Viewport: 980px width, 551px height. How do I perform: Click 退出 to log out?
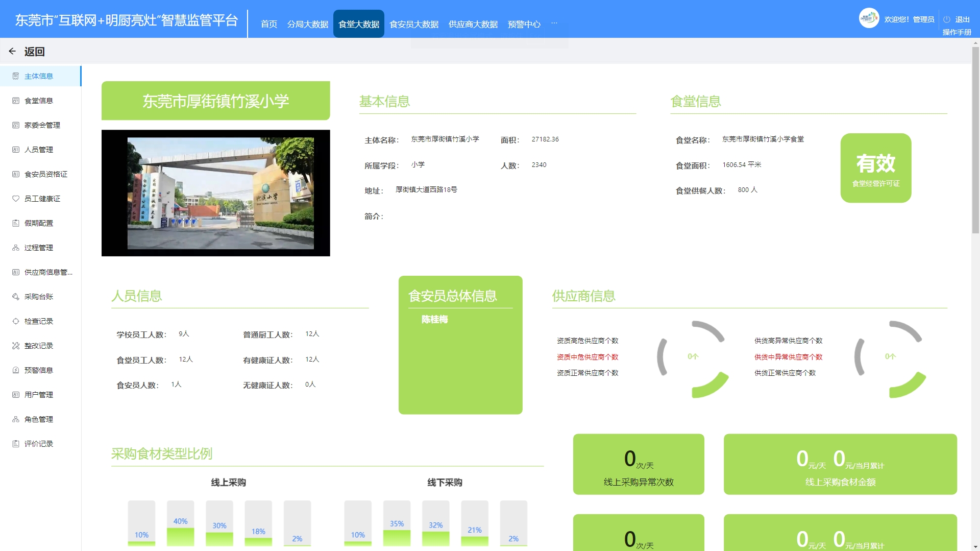point(963,19)
